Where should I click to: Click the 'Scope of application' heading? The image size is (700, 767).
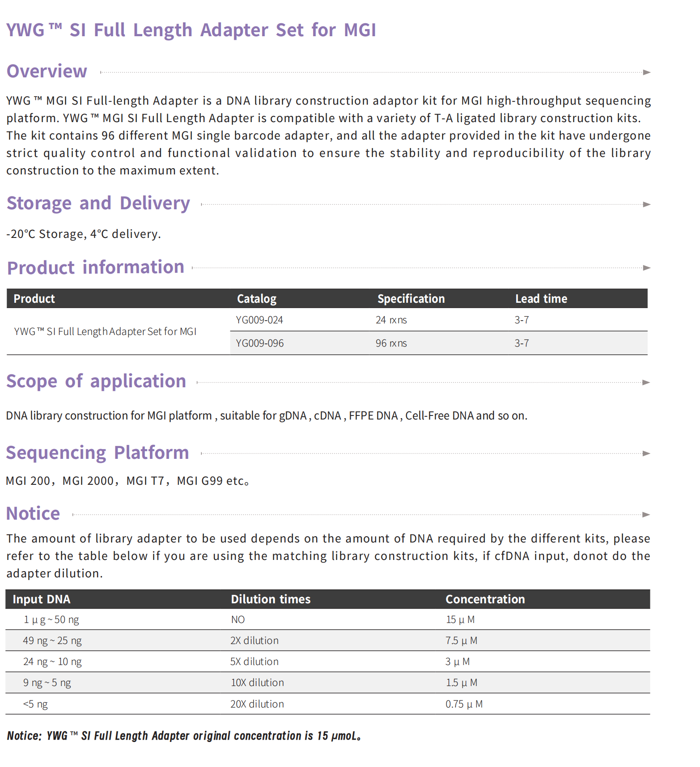96,381
